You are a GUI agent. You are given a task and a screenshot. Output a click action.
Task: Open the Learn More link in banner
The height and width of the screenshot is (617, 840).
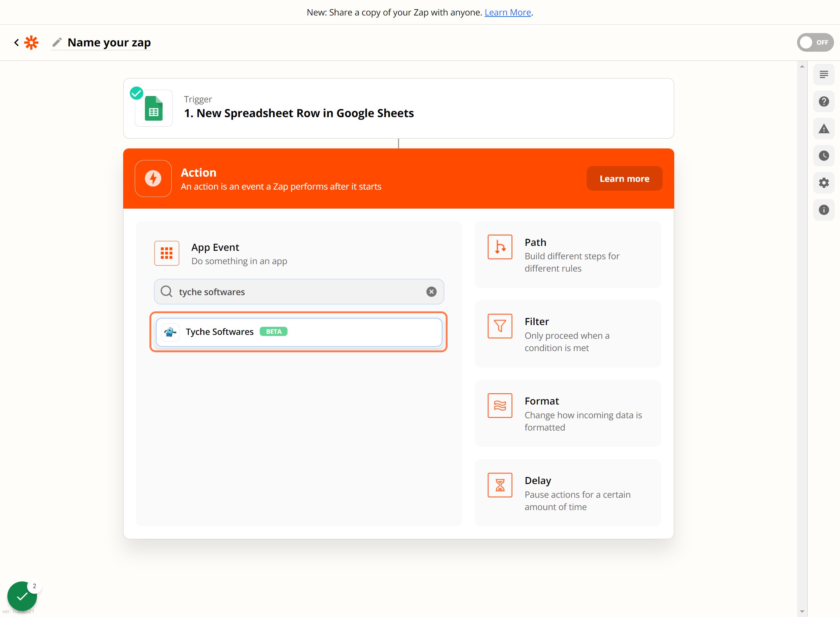[507, 12]
